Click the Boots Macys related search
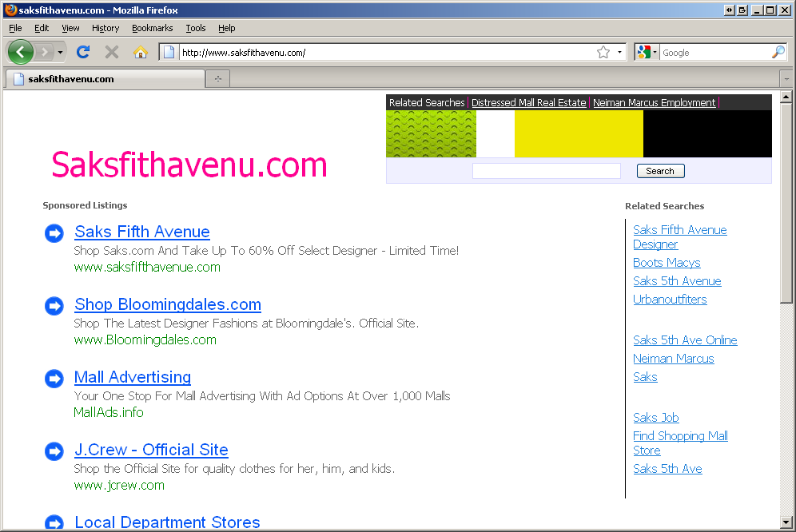Viewport: 796px width, 532px height. pos(667,263)
